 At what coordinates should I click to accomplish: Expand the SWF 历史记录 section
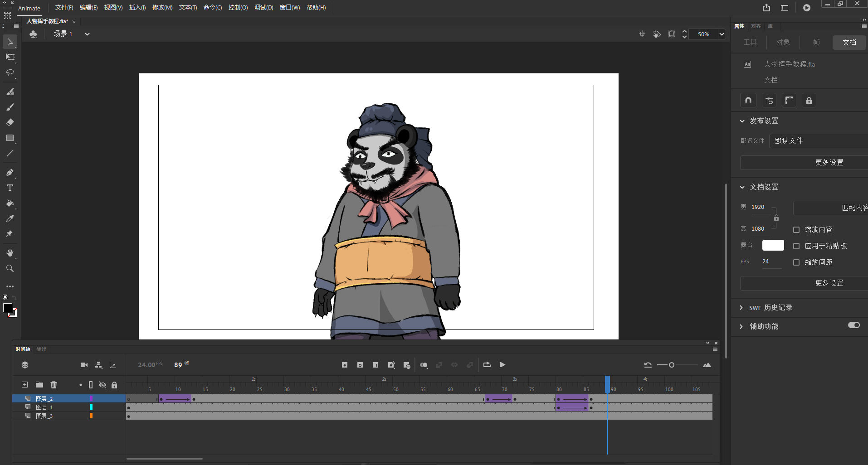click(741, 308)
